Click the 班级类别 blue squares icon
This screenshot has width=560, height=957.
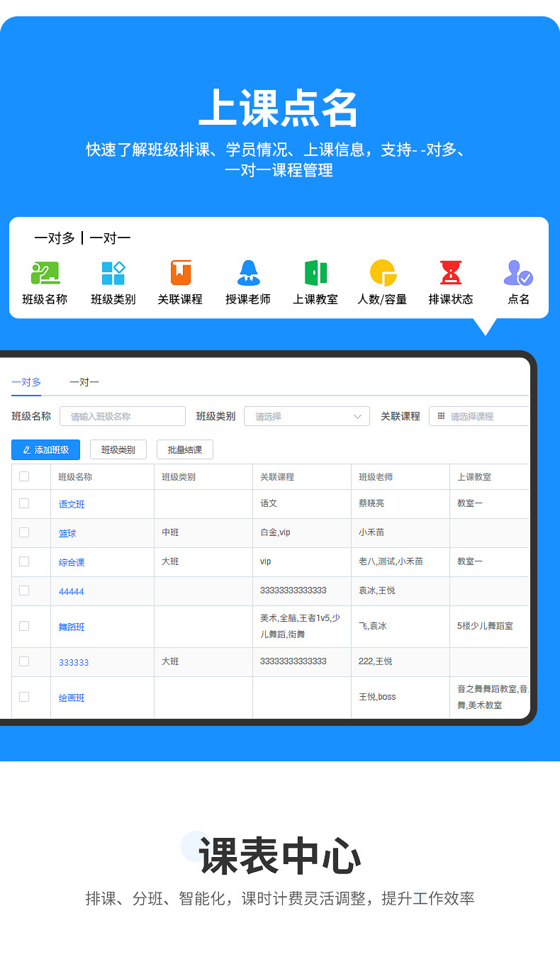tap(113, 273)
